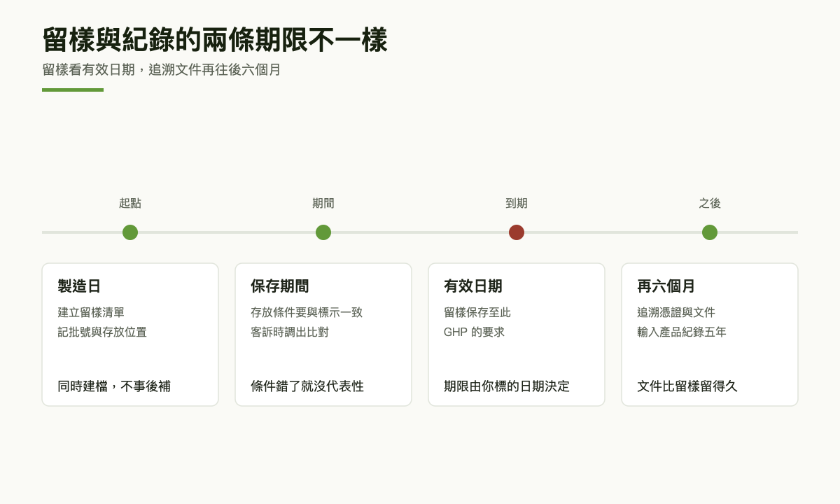Click the footer text 文件比留樣留得久

[x=687, y=386]
